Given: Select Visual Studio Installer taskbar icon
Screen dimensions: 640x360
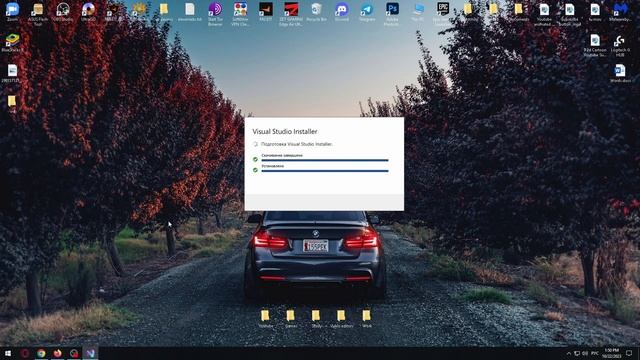Looking at the screenshot, I should [x=90, y=353].
